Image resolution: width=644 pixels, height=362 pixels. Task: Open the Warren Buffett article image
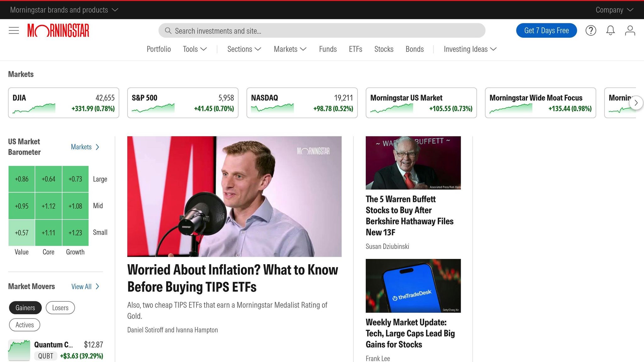point(413,163)
